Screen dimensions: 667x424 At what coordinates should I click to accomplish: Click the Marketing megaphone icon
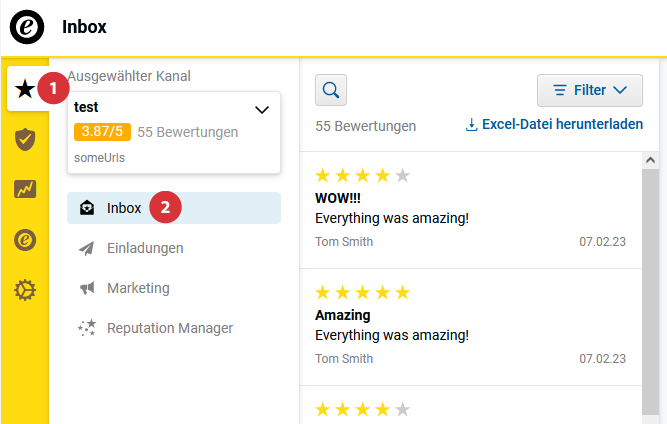pos(87,288)
